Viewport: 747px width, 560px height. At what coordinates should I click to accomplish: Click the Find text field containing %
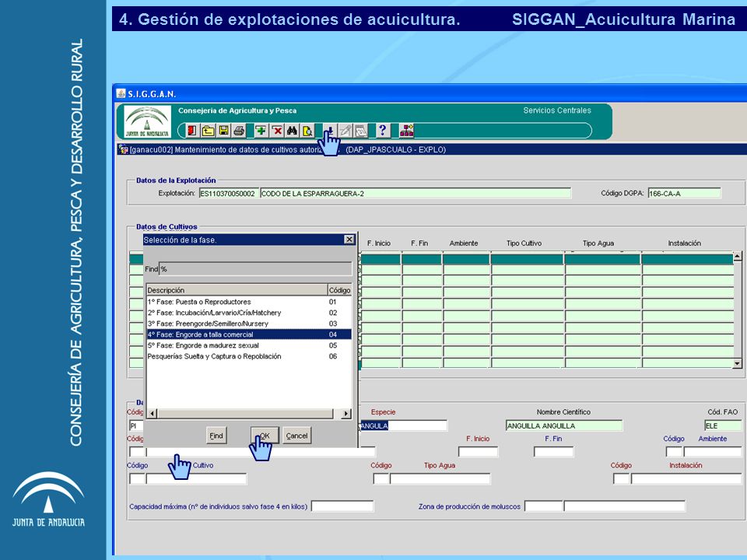pyautogui.click(x=255, y=269)
